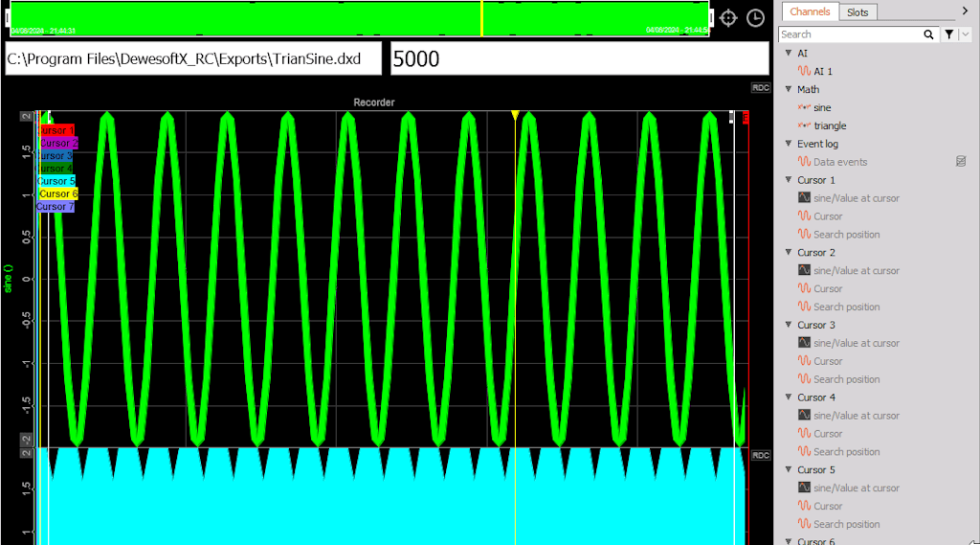The width and height of the screenshot is (980, 545).
Task: Click the red end marker on recorder
Action: pyautogui.click(x=746, y=118)
